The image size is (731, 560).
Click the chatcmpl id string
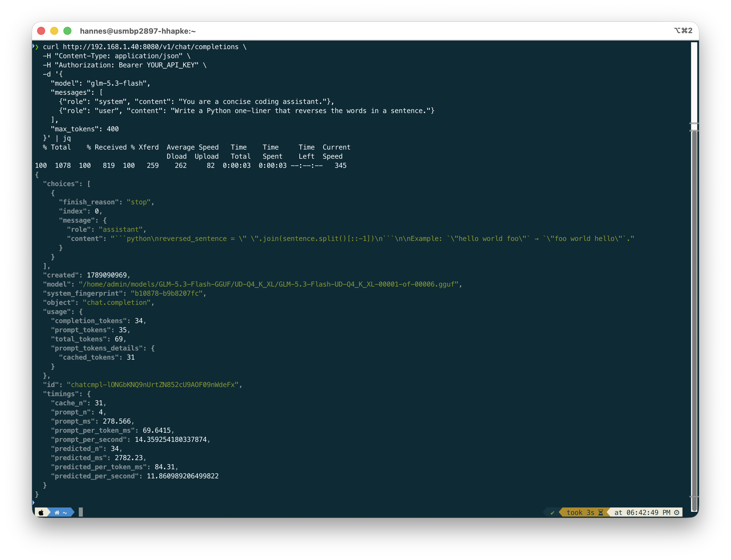(153, 385)
